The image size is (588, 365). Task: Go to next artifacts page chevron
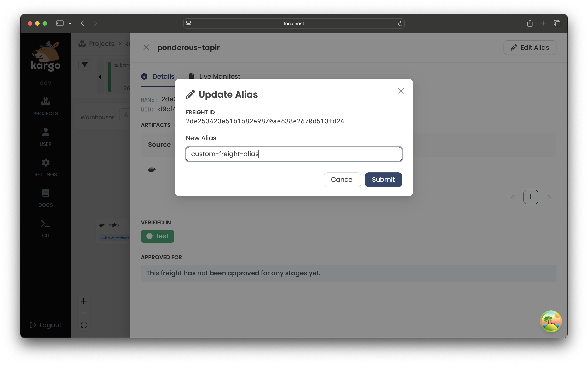(549, 197)
